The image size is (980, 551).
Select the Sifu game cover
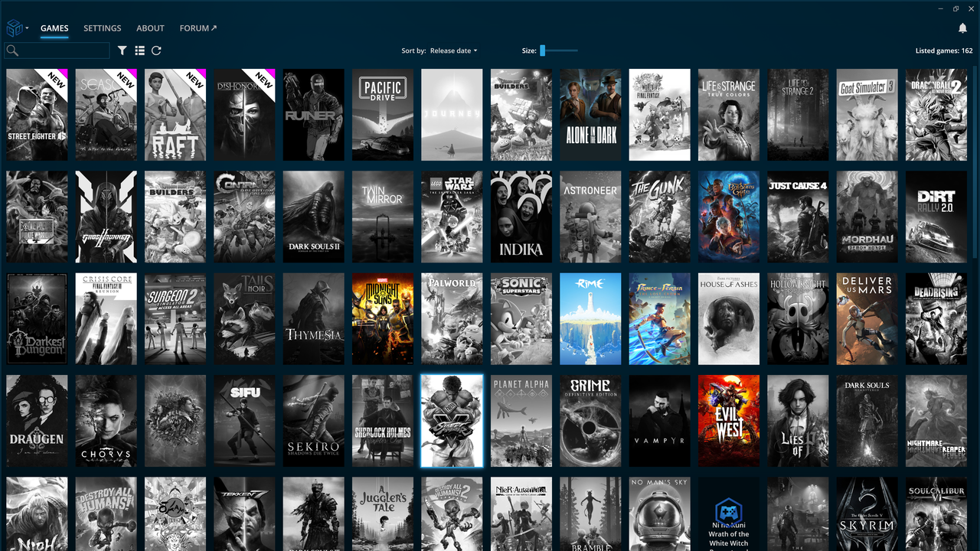click(244, 421)
